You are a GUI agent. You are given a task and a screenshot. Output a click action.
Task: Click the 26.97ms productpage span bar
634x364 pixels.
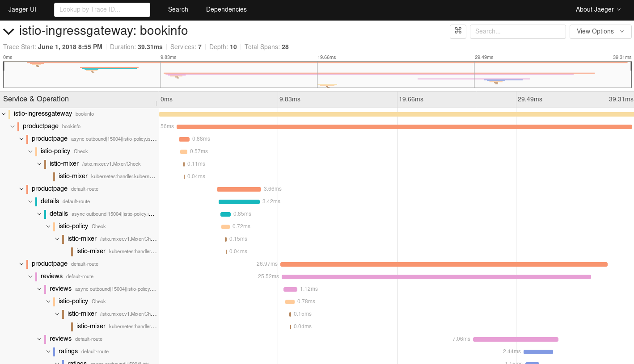[444, 264]
